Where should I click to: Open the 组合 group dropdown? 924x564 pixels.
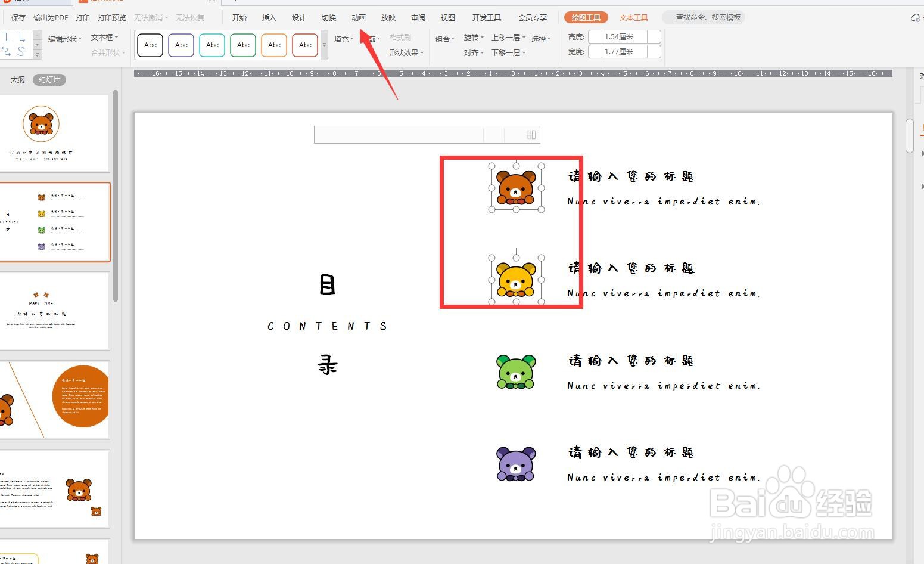pyautogui.click(x=445, y=39)
